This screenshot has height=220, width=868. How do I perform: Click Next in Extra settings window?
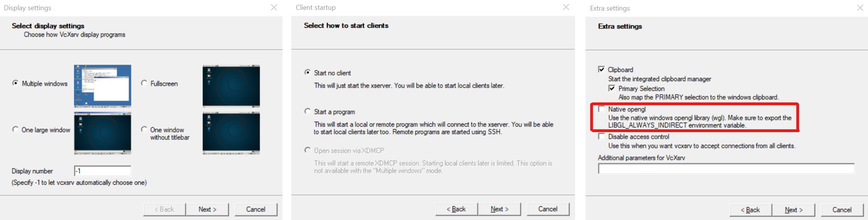click(794, 210)
